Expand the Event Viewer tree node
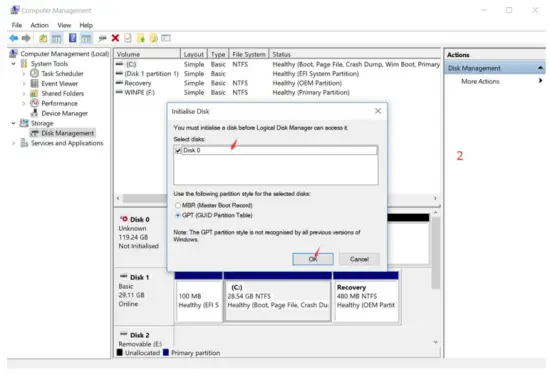The height and width of the screenshot is (375, 550). [24, 83]
